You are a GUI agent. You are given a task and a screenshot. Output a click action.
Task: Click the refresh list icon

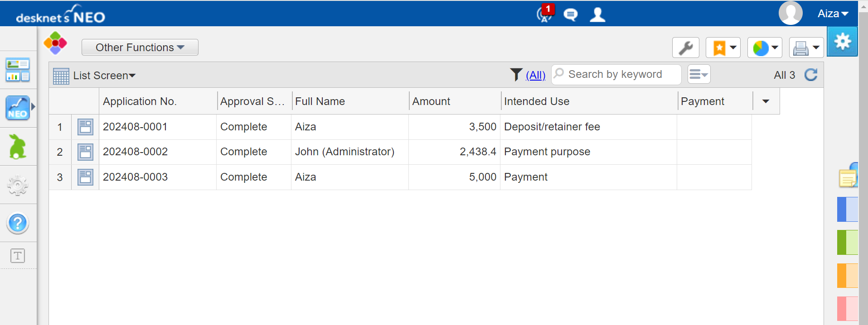click(x=810, y=75)
